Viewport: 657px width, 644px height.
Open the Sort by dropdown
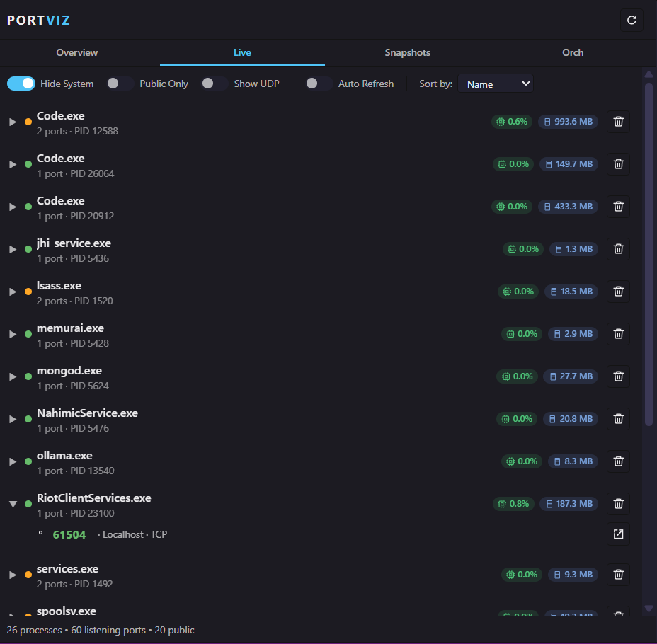click(495, 83)
